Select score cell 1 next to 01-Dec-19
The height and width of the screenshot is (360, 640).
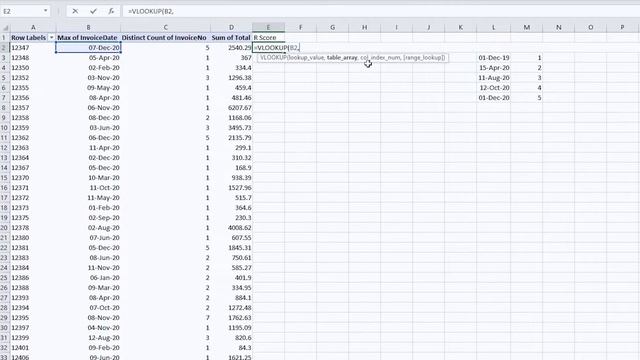coord(527,58)
